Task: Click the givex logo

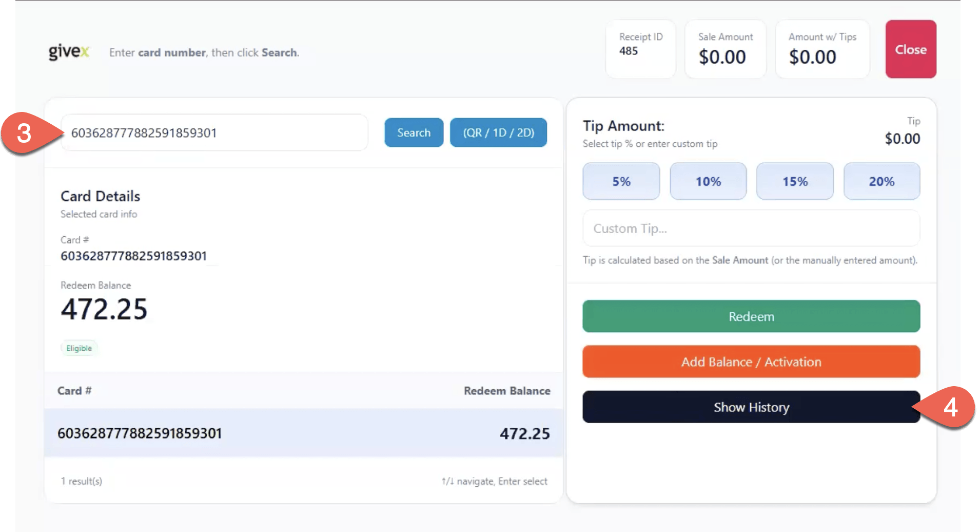Action: (x=69, y=52)
